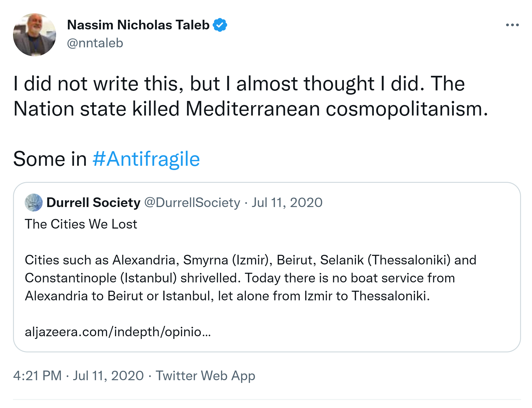Click the 4:21 PM timestamp
The width and height of the screenshot is (532, 408).
37,375
